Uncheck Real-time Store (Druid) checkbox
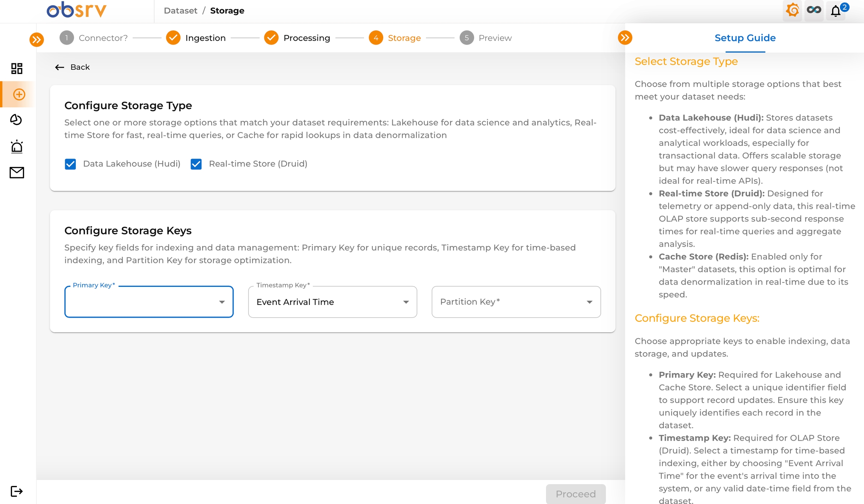Screen dimensions: 864x504 (x=196, y=164)
